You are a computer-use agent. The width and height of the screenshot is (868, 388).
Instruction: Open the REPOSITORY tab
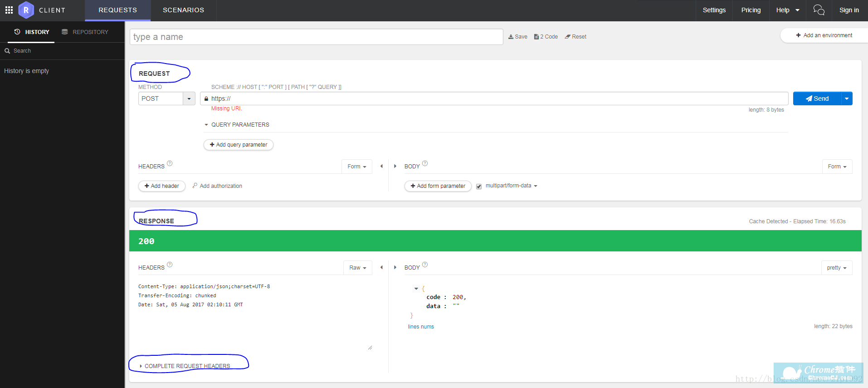tap(85, 32)
